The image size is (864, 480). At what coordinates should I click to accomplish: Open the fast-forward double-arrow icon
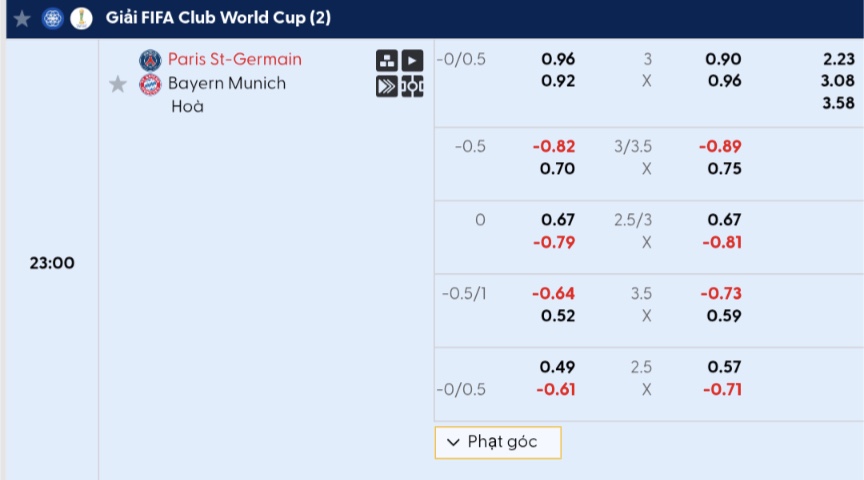pyautogui.click(x=387, y=87)
